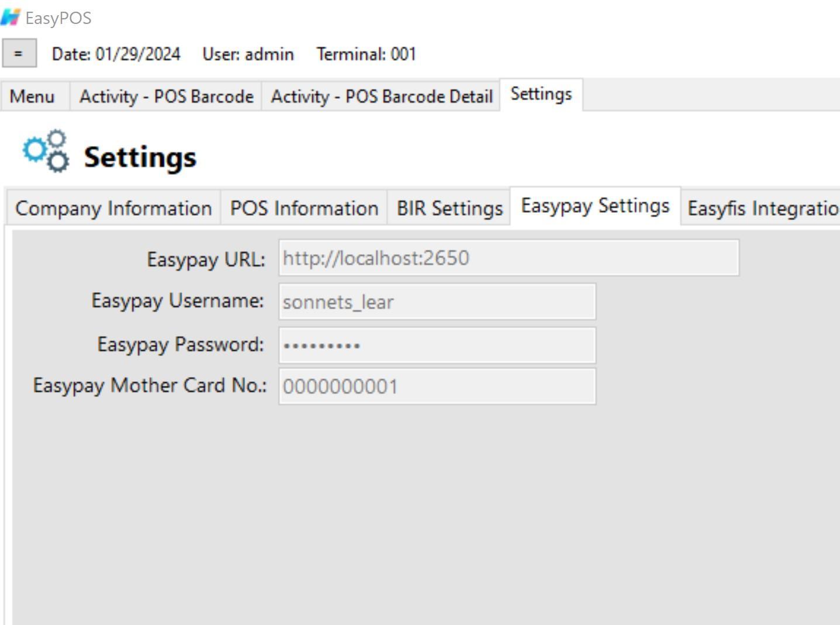Screen dimensions: 840x625
Task: Click the "Easypay Username:" label
Action: pyautogui.click(x=178, y=301)
